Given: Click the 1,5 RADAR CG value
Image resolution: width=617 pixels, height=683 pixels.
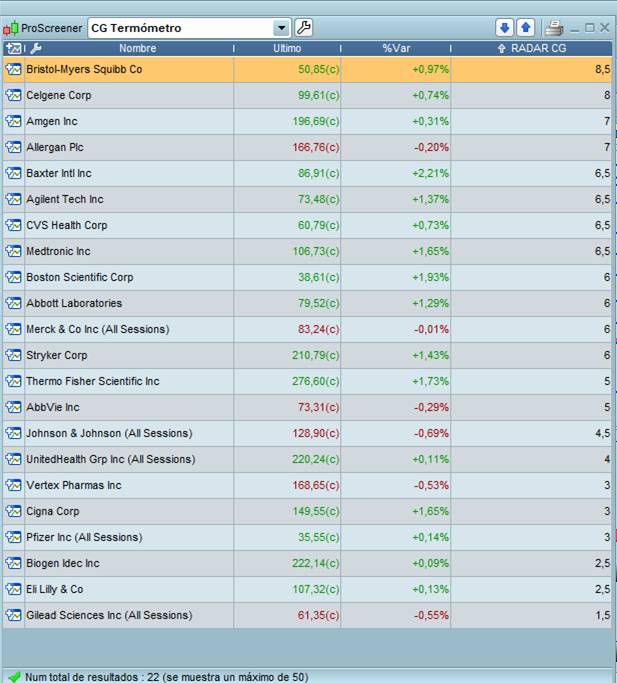Looking at the screenshot, I should tap(603, 615).
